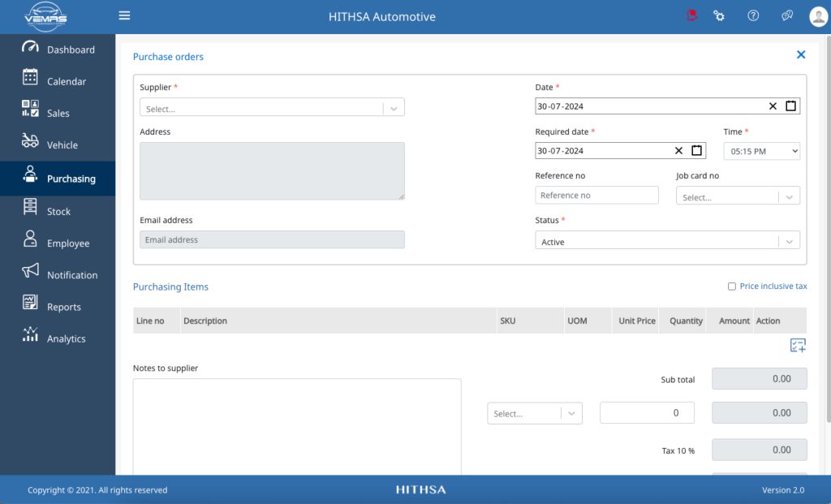Image resolution: width=831 pixels, height=504 pixels.
Task: Click the VEMAS logo in header
Action: click(45, 16)
